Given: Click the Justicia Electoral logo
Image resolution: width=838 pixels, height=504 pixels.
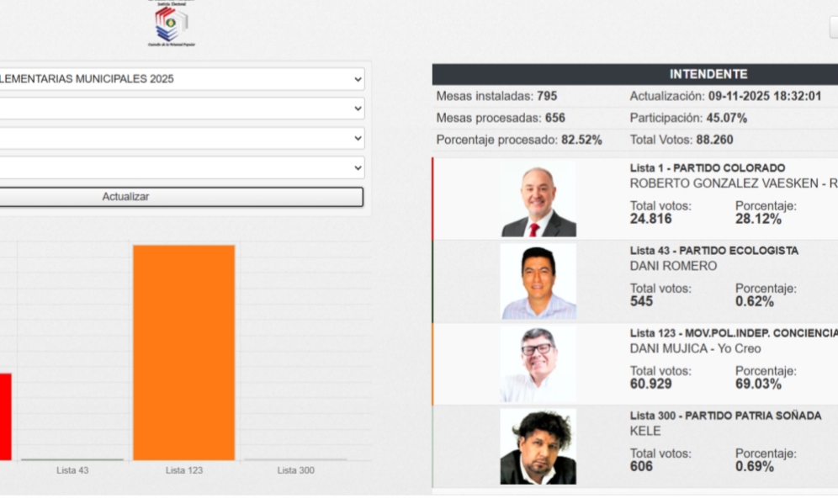Looking at the screenshot, I should click(x=171, y=24).
